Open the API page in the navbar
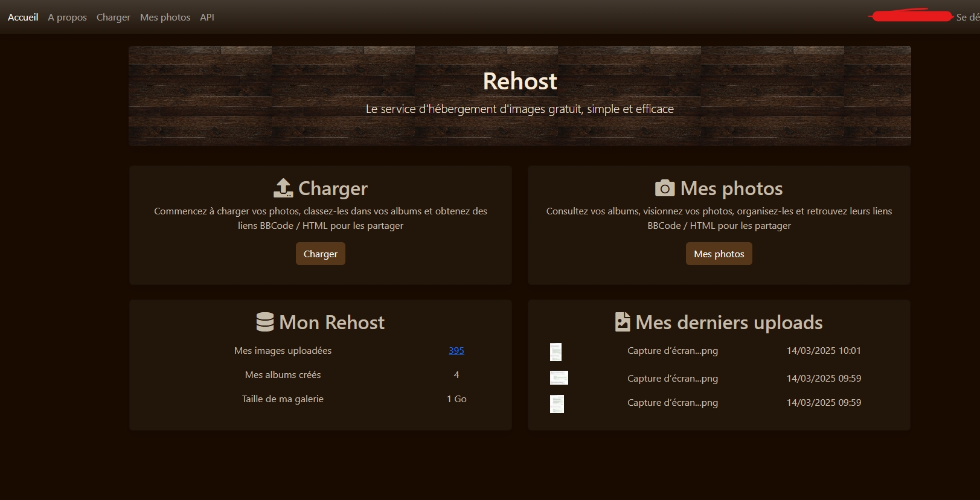 point(207,17)
